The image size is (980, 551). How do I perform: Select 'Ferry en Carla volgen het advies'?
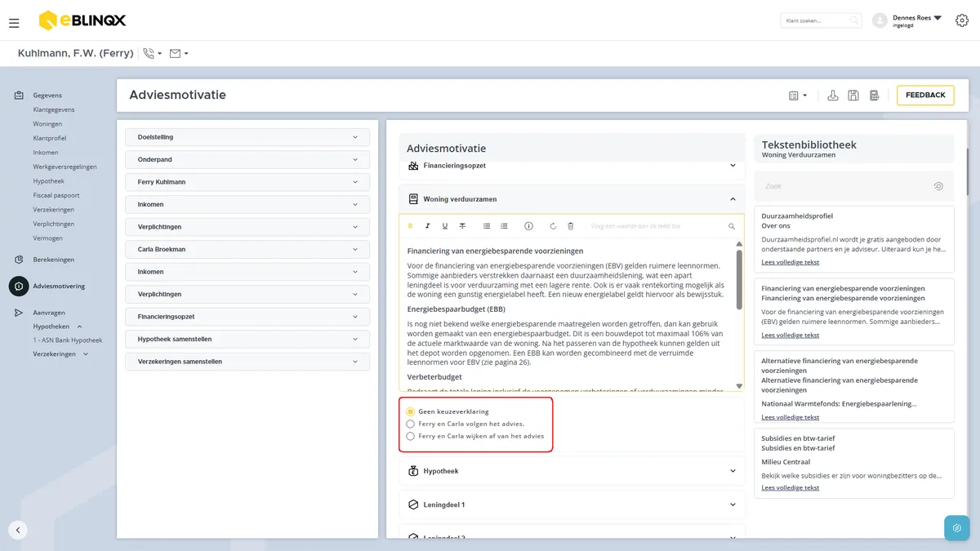click(x=410, y=424)
